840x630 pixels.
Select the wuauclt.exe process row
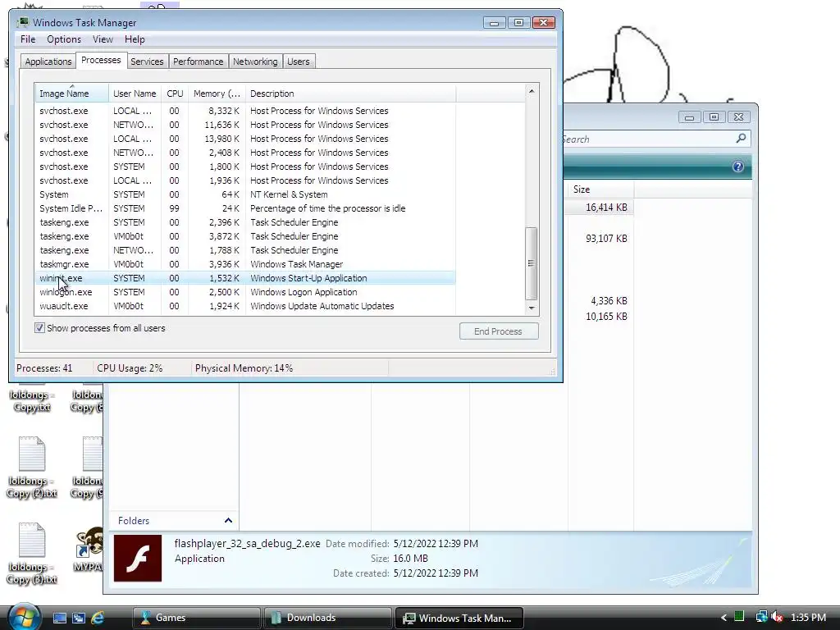[x=245, y=306]
